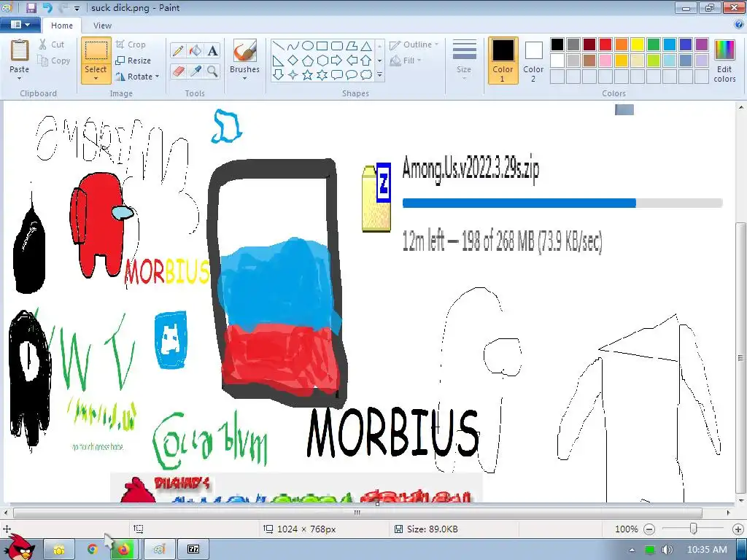The image size is (747, 560).
Task: Expand the Shapes gallery more arrow
Action: coord(379,75)
